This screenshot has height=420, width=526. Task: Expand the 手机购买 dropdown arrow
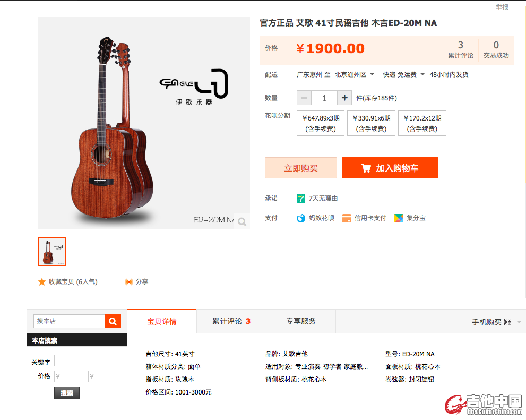point(519,322)
